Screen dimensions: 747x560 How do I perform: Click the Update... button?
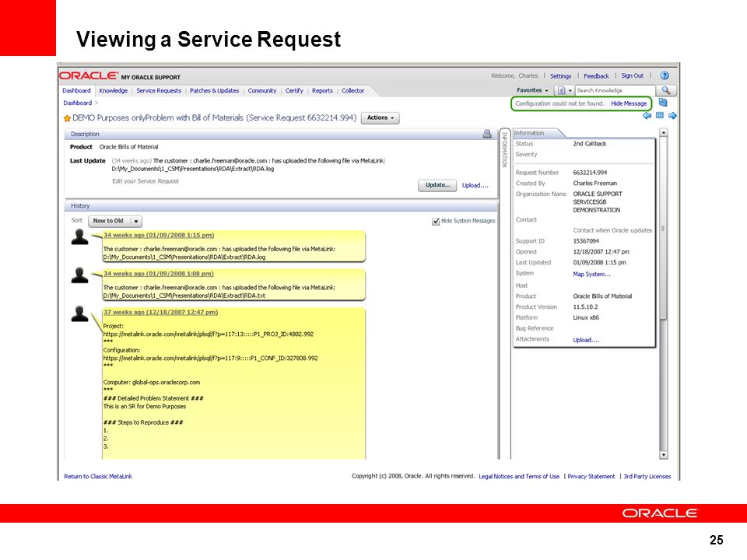click(x=437, y=185)
